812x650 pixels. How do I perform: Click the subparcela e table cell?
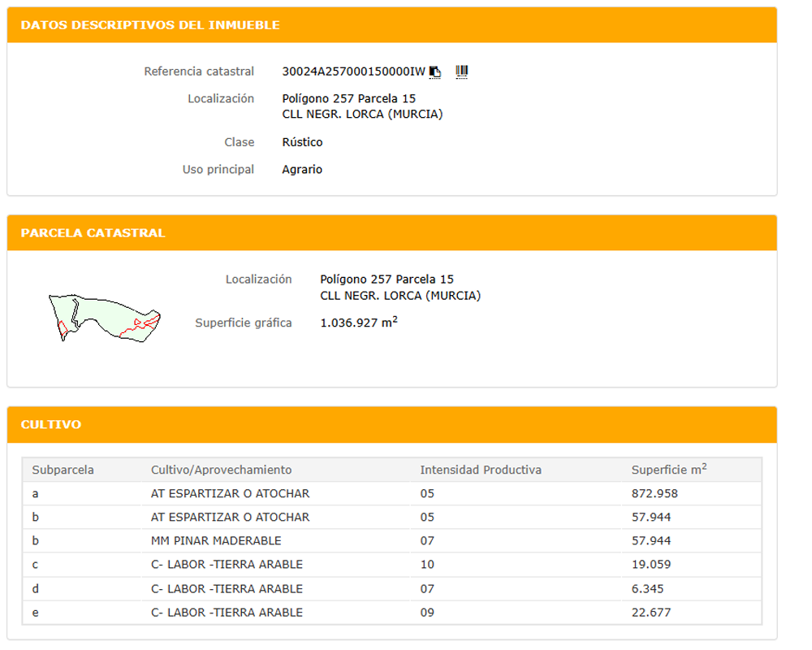click(36, 613)
